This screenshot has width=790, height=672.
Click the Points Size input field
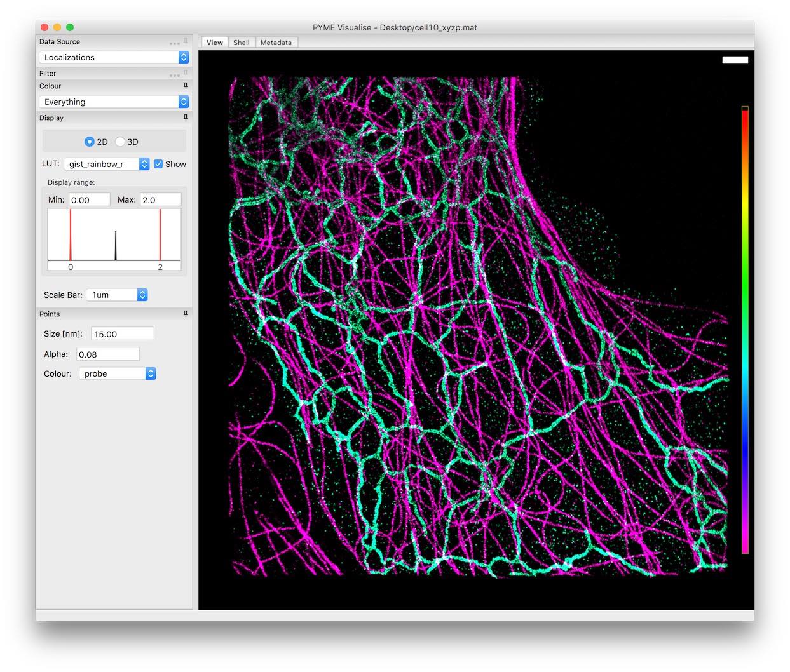pos(123,333)
